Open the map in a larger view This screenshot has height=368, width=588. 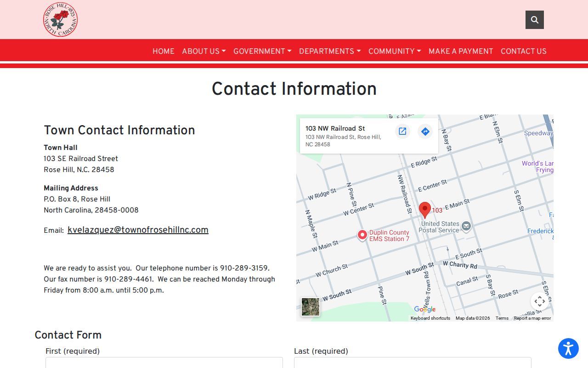(402, 132)
